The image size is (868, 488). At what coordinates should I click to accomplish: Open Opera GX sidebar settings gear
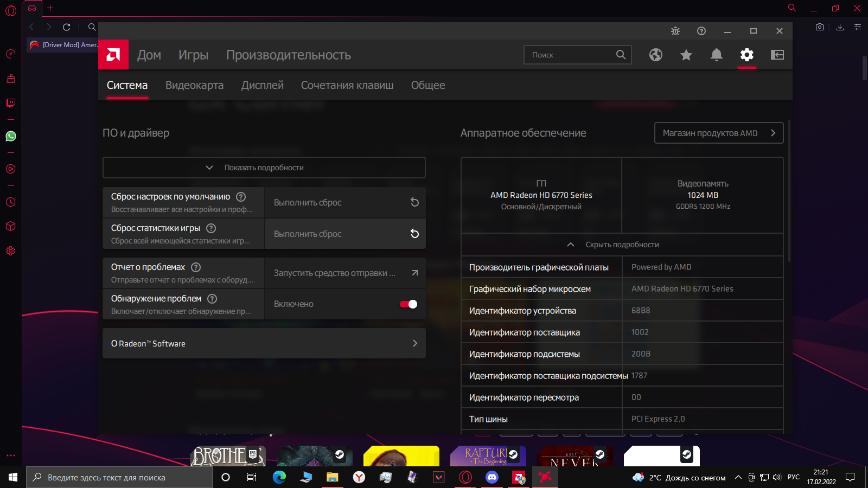point(11,251)
